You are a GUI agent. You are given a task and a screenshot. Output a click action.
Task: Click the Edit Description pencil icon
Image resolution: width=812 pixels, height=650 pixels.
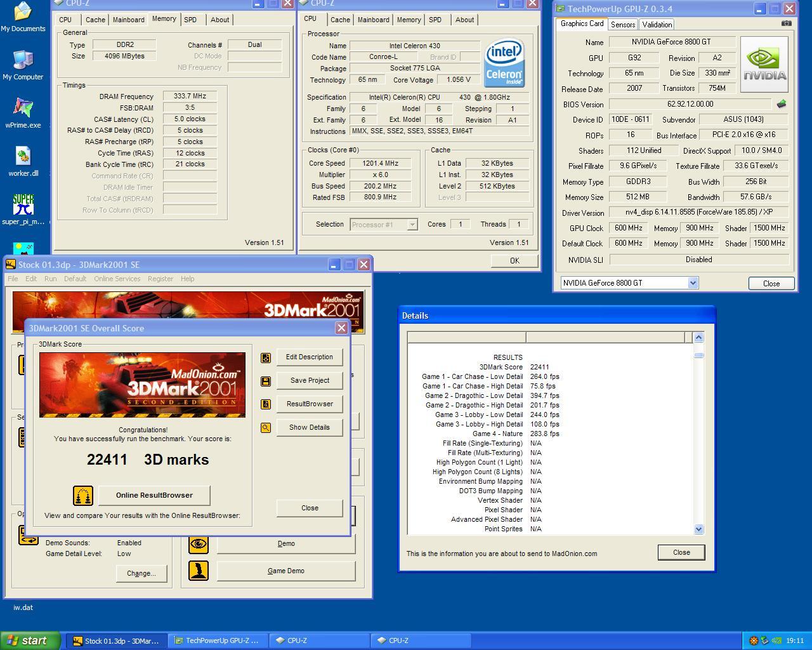pyautogui.click(x=266, y=357)
